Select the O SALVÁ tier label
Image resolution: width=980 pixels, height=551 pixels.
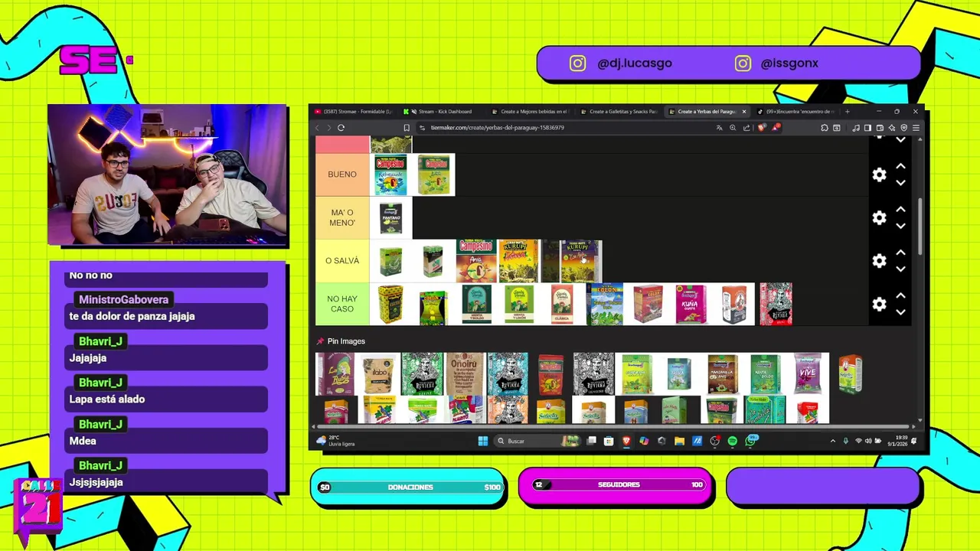[342, 261]
